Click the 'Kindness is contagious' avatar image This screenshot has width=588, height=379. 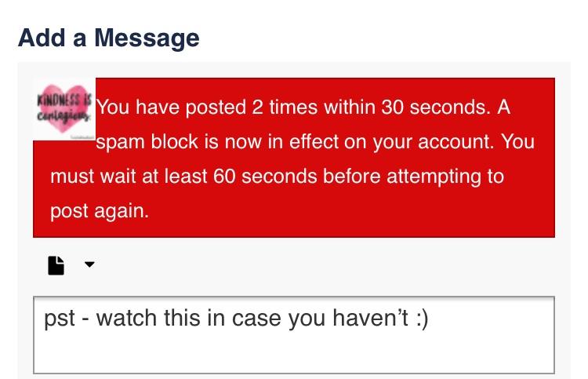64,110
